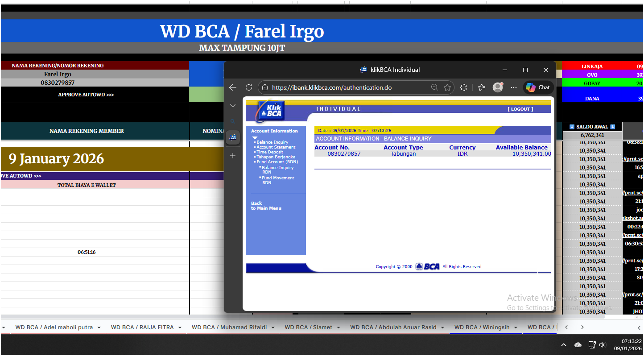Add this page to favorites with the star
The image size is (644, 356).
point(447,87)
